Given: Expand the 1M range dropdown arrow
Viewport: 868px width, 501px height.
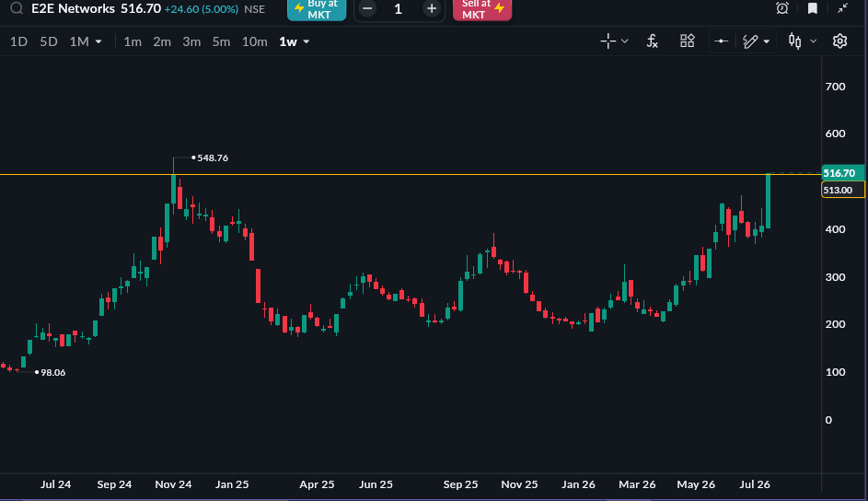Looking at the screenshot, I should tap(98, 42).
